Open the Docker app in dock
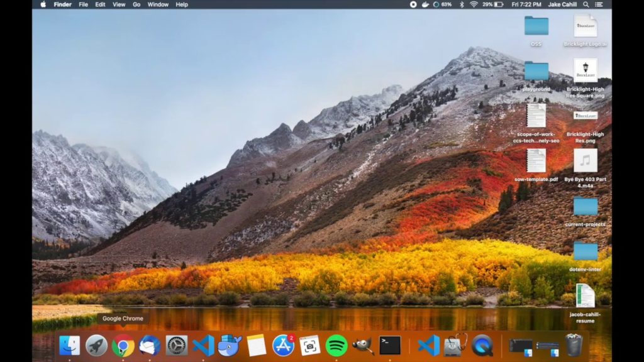 coord(230,346)
